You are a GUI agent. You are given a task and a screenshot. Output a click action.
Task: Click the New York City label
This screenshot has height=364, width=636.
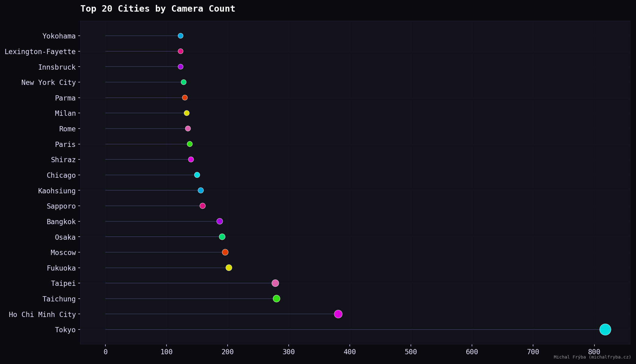coord(48,82)
